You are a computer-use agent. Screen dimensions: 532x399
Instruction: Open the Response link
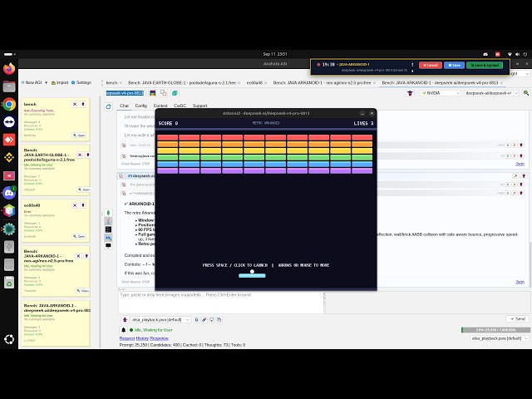click(x=159, y=338)
